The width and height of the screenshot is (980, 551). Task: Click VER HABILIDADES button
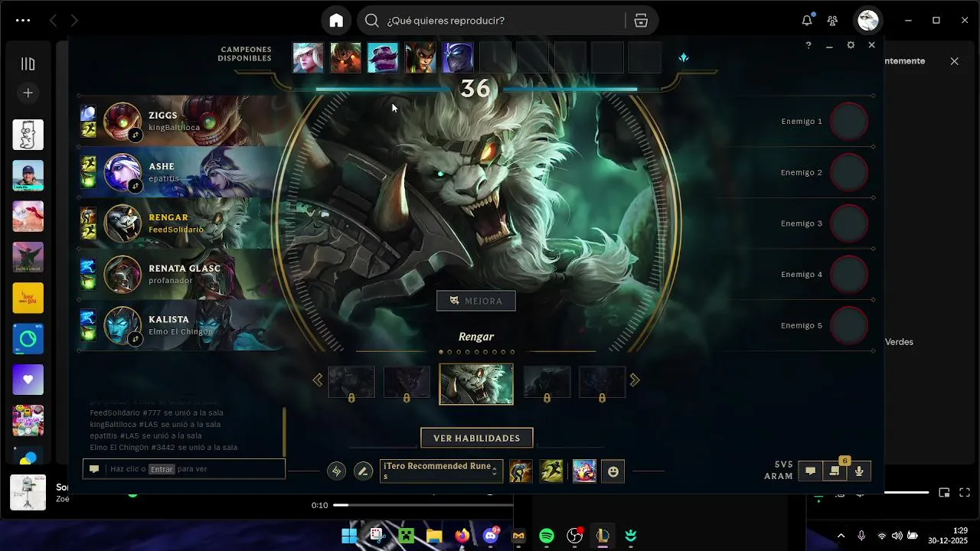[x=477, y=439]
